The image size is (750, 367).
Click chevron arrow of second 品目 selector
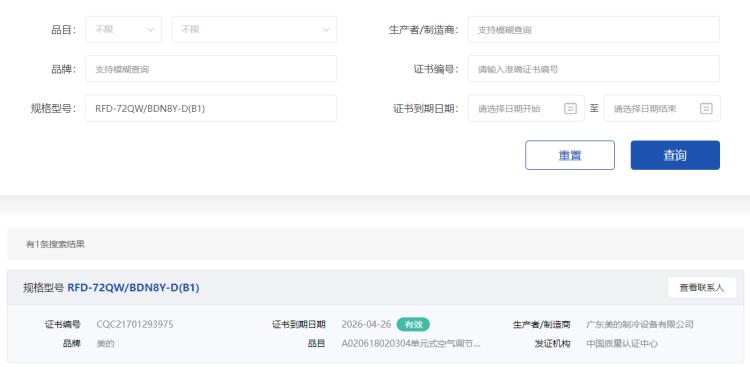coord(326,30)
